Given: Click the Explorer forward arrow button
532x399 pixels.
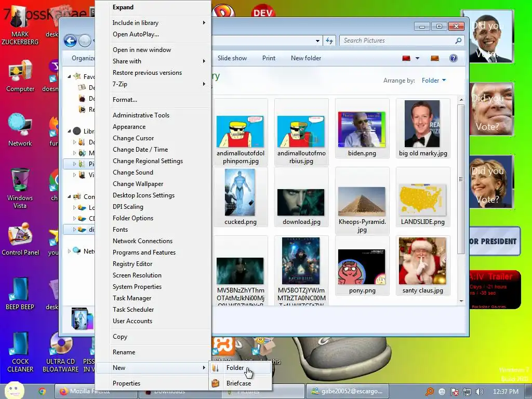Looking at the screenshot, I should pyautogui.click(x=85, y=41).
